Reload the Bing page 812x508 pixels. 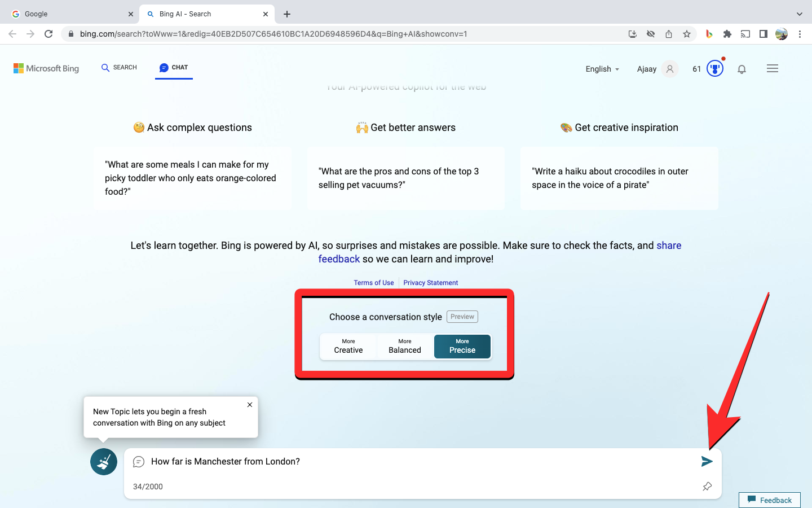pos(48,34)
